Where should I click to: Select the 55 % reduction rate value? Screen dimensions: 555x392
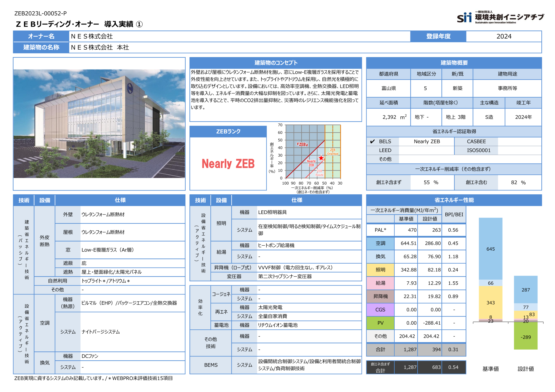(x=431, y=182)
